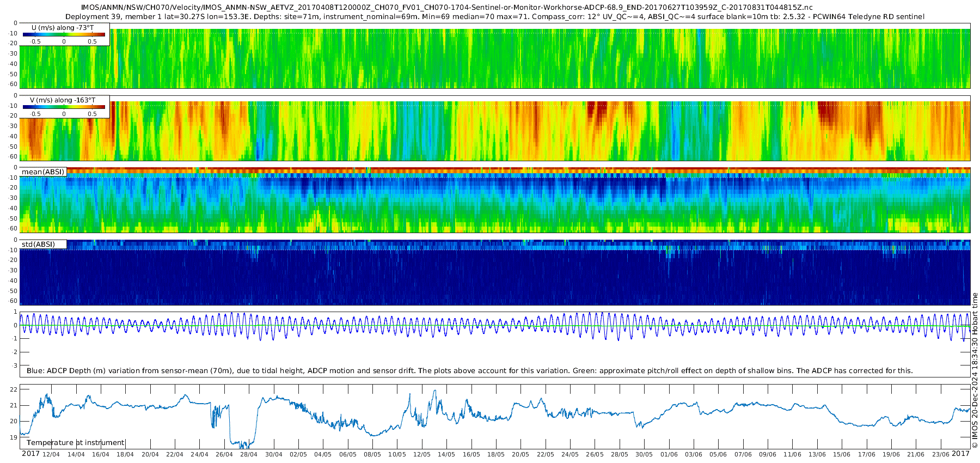The image size is (980, 463).
Task: Click the 'Temperature at instrument' label
Action: click(76, 443)
